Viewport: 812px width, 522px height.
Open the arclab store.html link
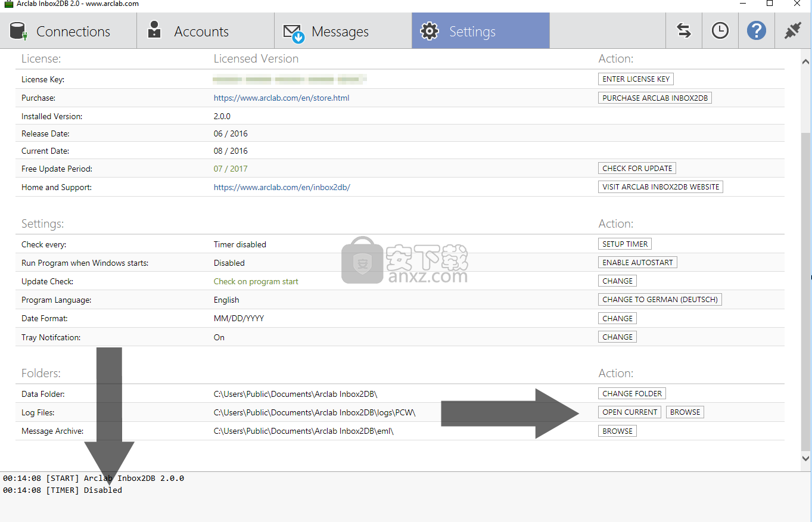click(x=281, y=98)
